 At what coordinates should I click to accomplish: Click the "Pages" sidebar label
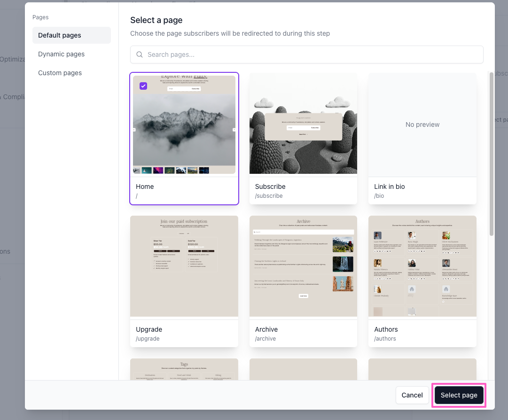pos(40,17)
